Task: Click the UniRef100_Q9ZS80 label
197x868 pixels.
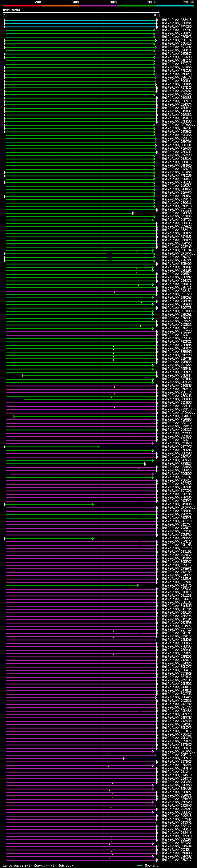Action: point(177,91)
